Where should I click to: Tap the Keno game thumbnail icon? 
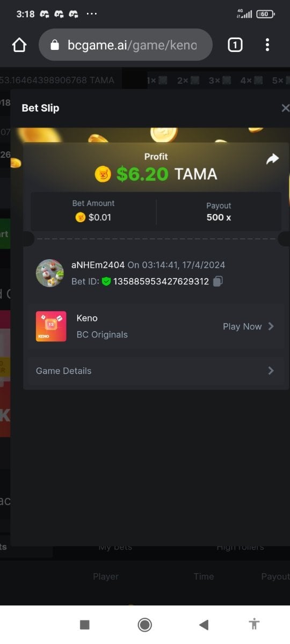coord(51,326)
